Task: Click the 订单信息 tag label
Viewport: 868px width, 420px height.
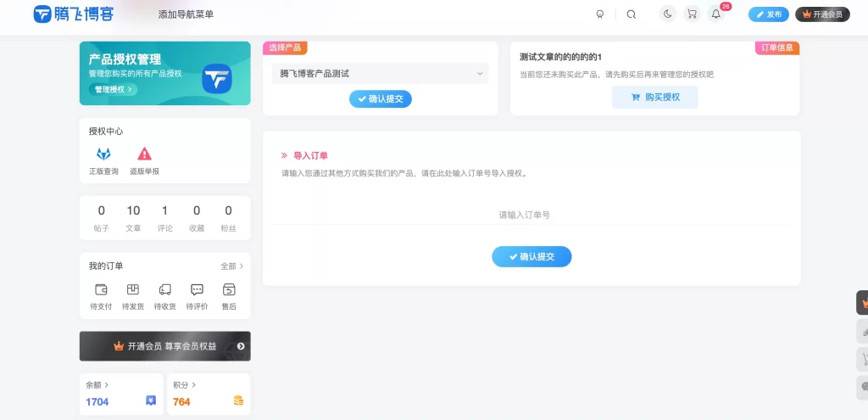Action: (x=777, y=48)
